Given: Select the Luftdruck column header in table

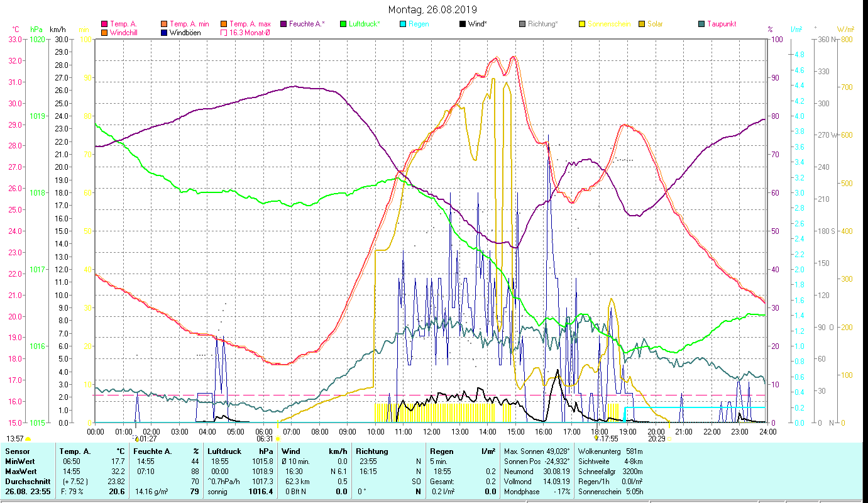Looking at the screenshot, I should point(224,451).
